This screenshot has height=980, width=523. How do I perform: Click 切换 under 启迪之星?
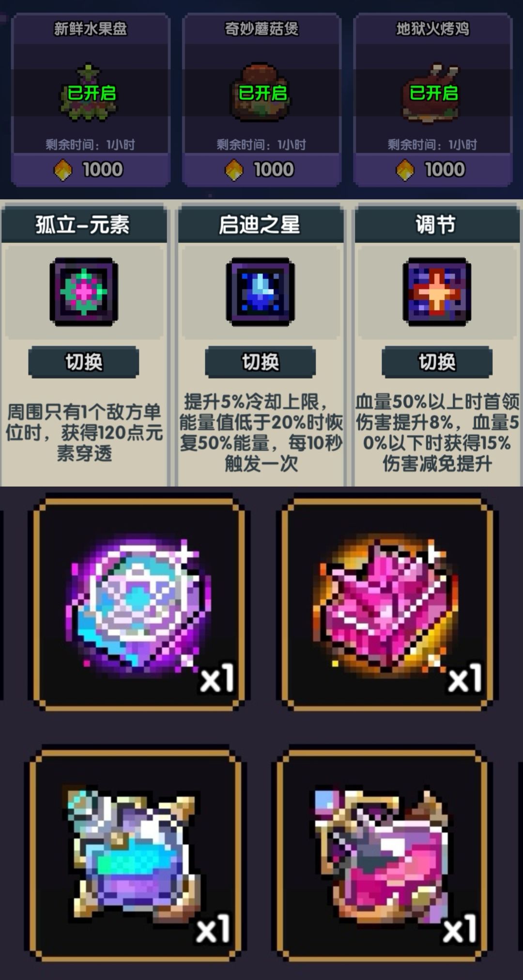[x=261, y=362]
